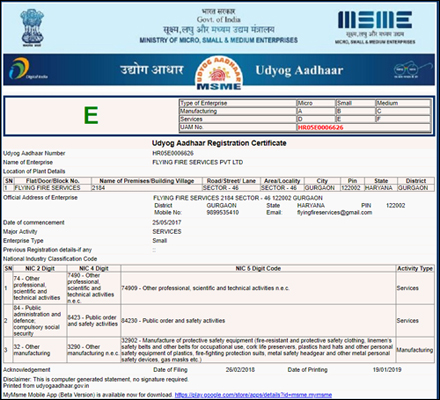The width and height of the screenshot is (440, 400).
Task: Select the red UAM No. HR05E0006626
Action: coord(320,127)
